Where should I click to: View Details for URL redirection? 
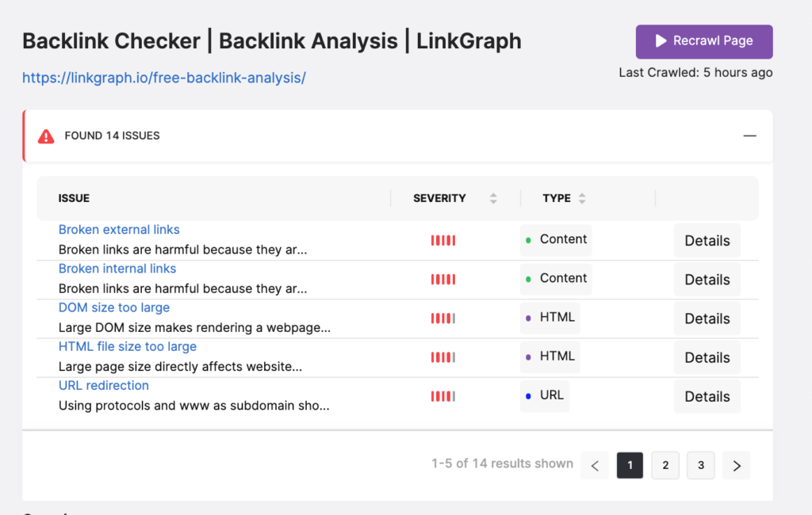click(x=707, y=396)
